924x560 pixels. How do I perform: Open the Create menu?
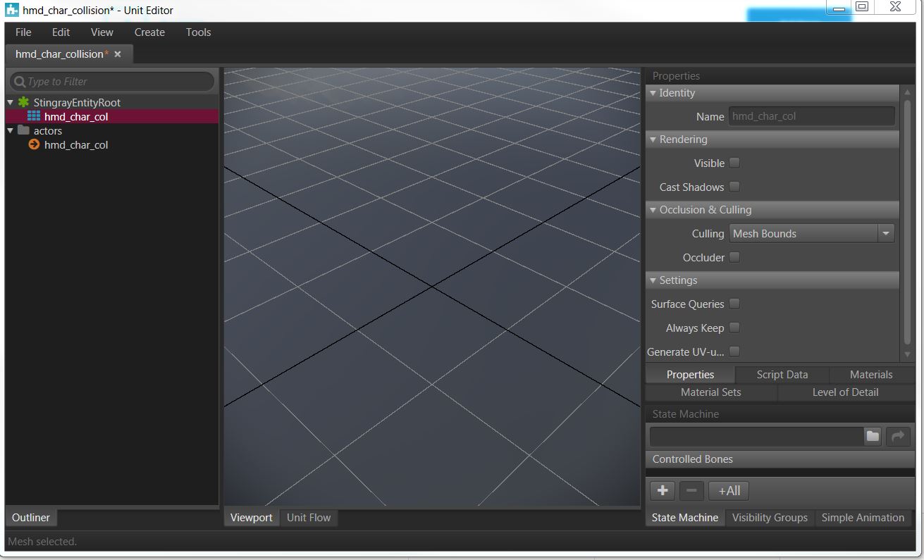(x=149, y=32)
